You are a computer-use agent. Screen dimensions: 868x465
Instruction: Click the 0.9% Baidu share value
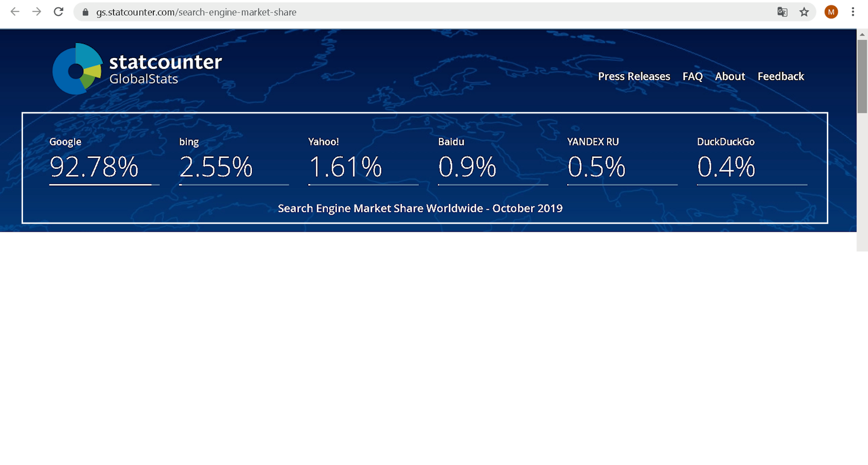[467, 167]
